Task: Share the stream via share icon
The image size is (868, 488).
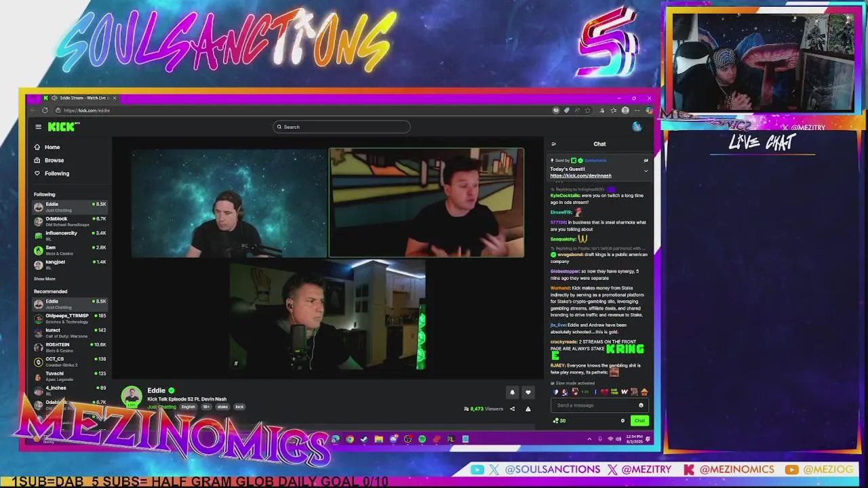Action: 512,409
